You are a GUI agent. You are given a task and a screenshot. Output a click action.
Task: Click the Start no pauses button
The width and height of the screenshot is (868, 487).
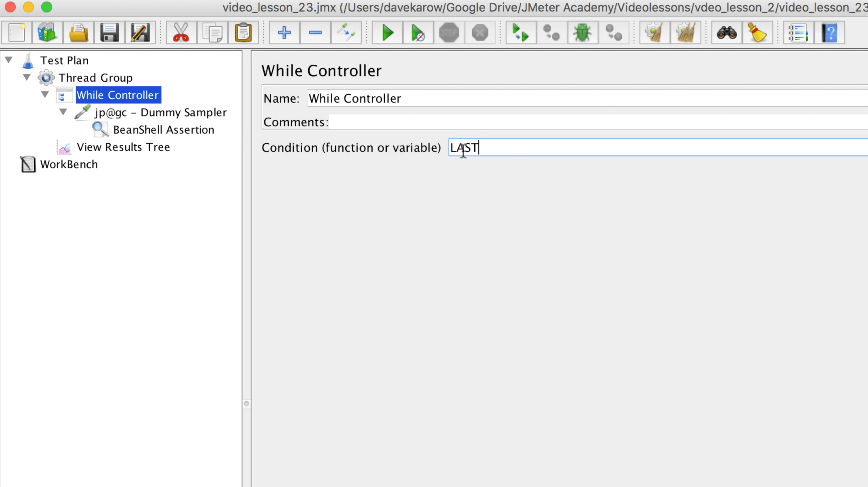(418, 33)
